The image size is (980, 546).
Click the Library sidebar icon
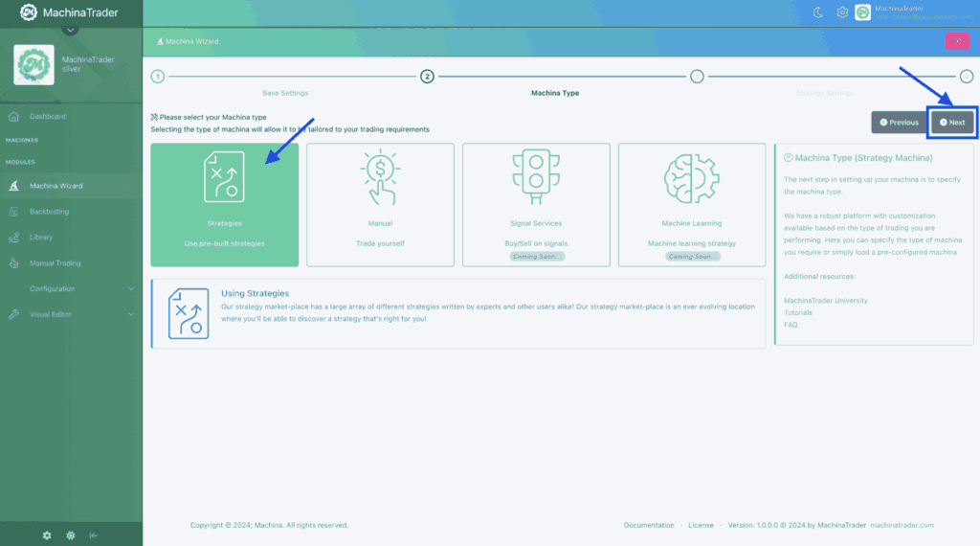pyautogui.click(x=13, y=237)
